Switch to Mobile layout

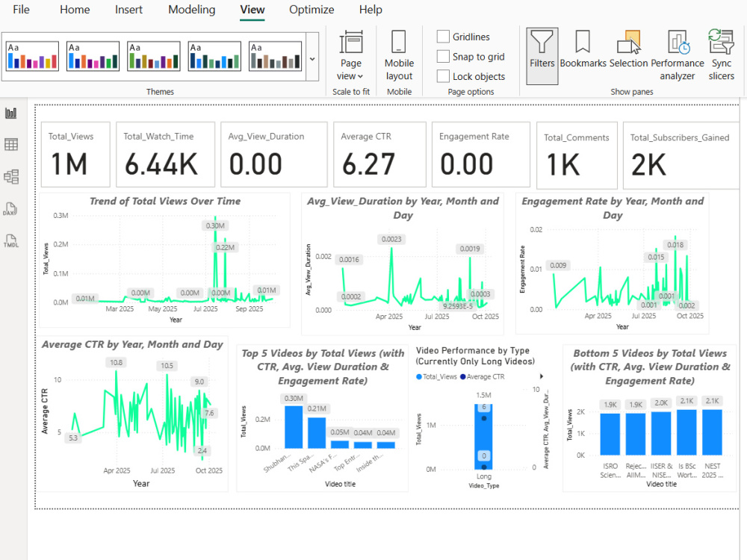[x=399, y=55]
